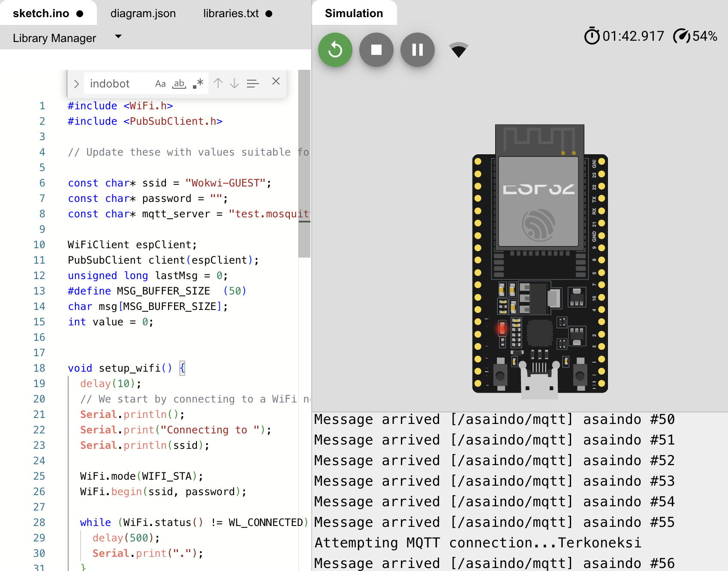The width and height of the screenshot is (728, 571).
Task: Open the Library Manager dropdown arrow
Action: (x=118, y=37)
